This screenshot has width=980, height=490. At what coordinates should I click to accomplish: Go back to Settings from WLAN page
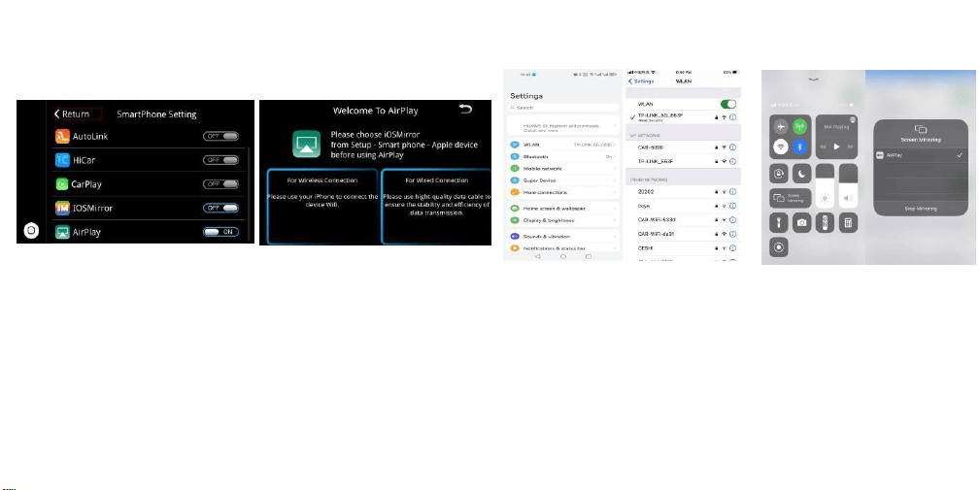[x=642, y=82]
